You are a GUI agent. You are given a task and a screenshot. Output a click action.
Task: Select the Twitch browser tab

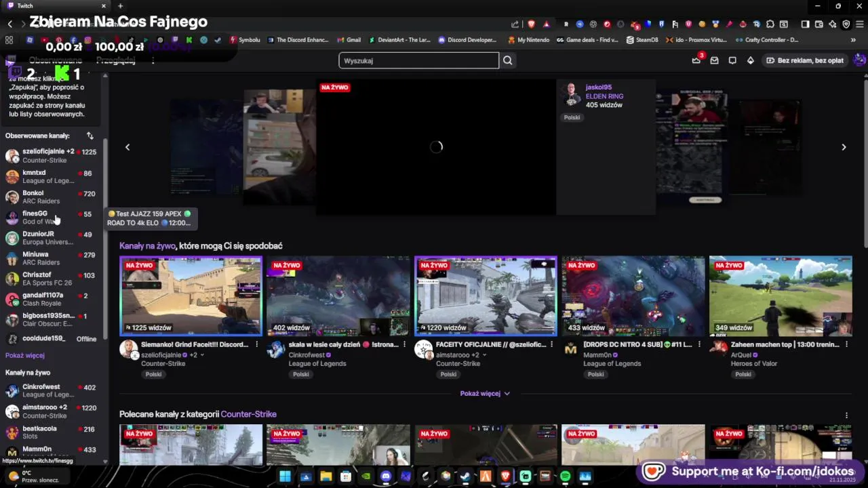[54, 6]
